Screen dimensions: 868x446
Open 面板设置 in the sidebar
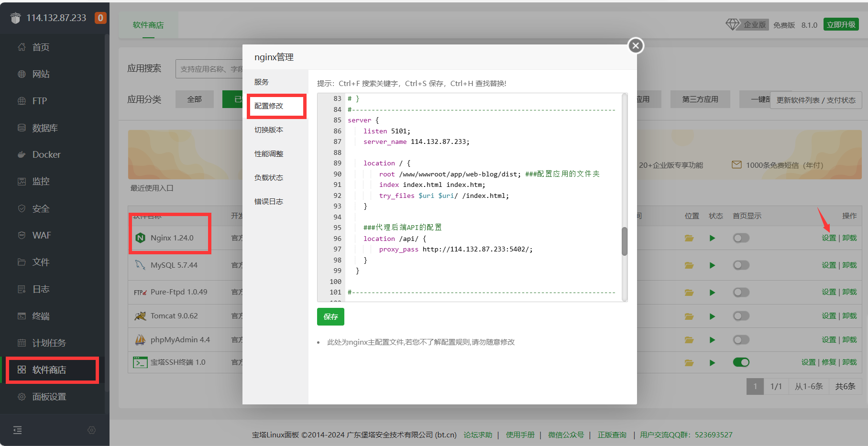pos(49,397)
